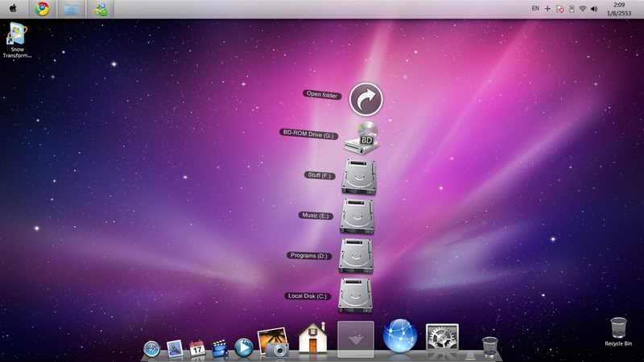Open the Wi-Fi network tray icon
The width and height of the screenshot is (644, 362).
click(582, 9)
